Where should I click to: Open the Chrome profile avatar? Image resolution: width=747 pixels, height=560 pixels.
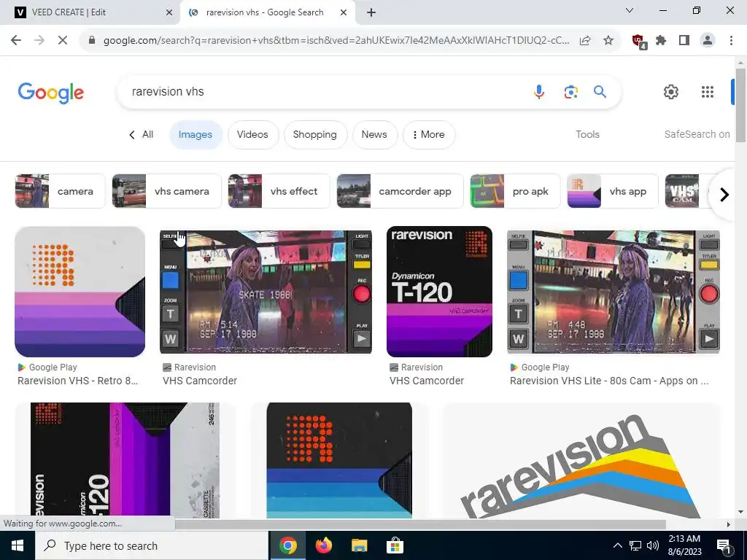coord(708,41)
